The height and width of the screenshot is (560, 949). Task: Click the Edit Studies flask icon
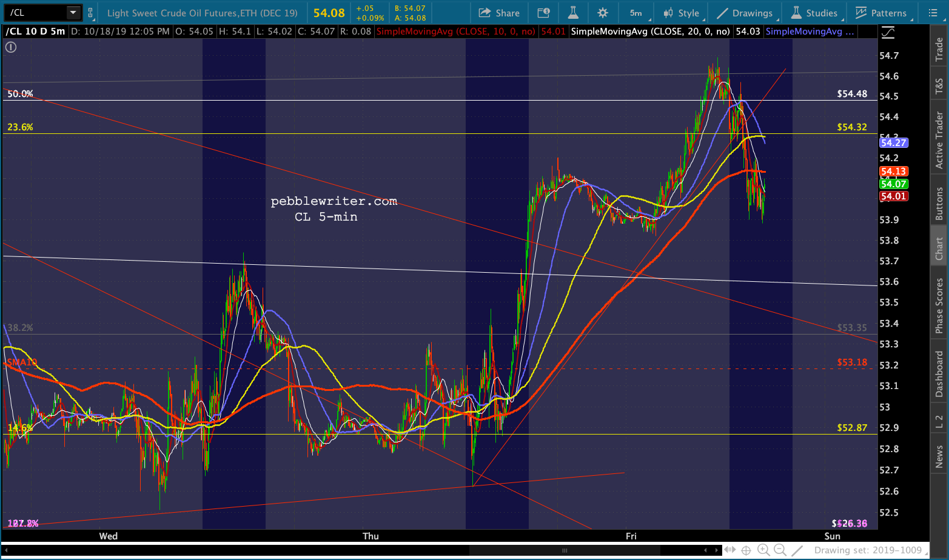(x=573, y=13)
